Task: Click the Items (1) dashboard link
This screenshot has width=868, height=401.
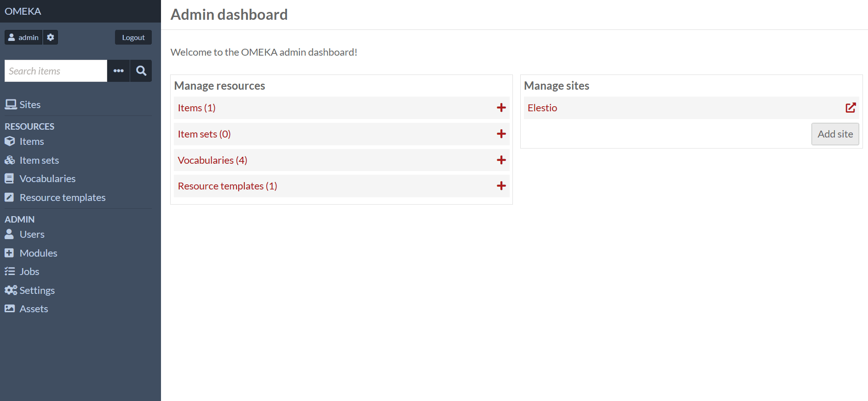Action: [196, 108]
